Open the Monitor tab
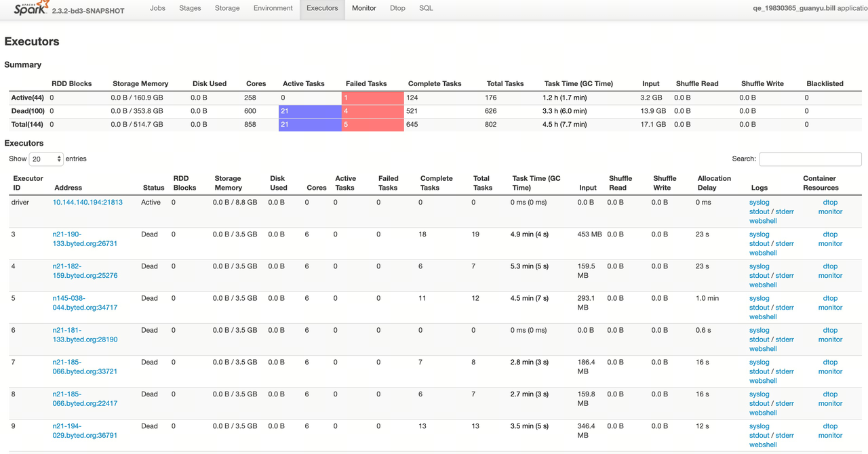 [363, 8]
